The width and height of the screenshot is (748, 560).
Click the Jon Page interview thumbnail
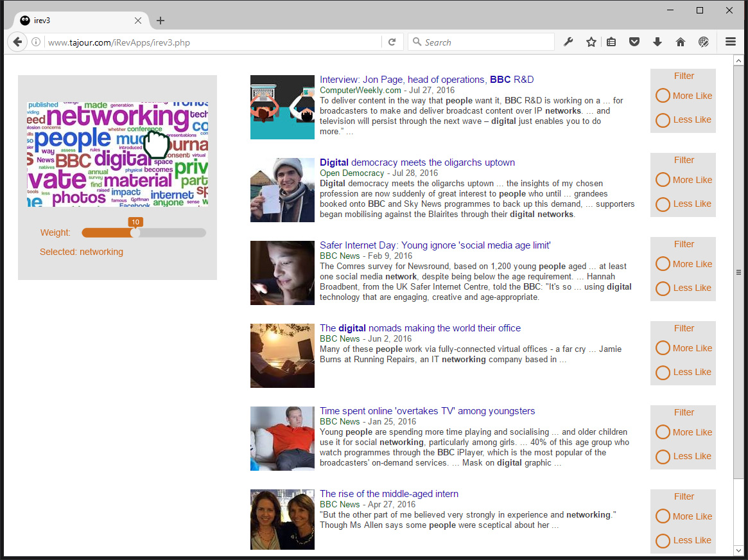click(x=283, y=107)
